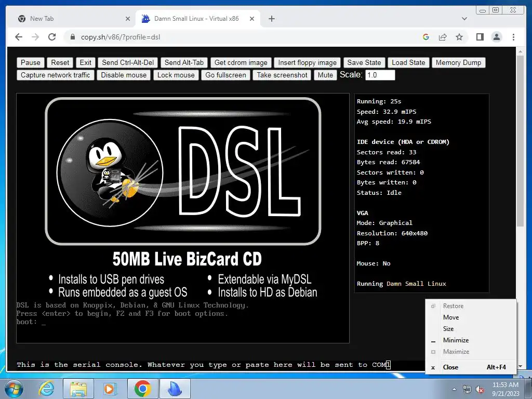Click Memory Dump button
The height and width of the screenshot is (399, 532).
tap(458, 62)
